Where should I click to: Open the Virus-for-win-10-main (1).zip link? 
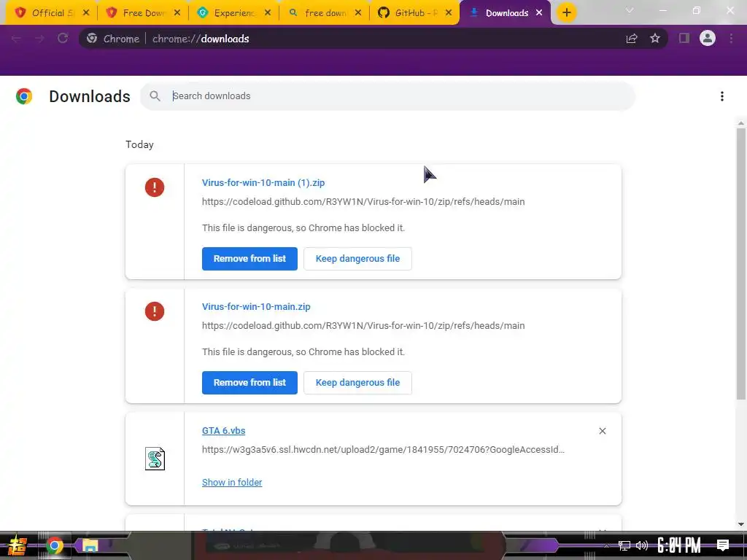pos(263,183)
